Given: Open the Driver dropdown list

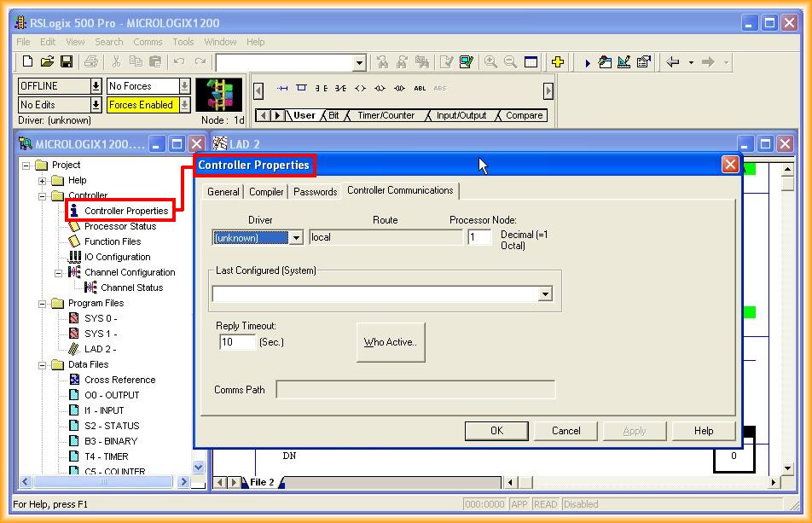Looking at the screenshot, I should [x=296, y=238].
